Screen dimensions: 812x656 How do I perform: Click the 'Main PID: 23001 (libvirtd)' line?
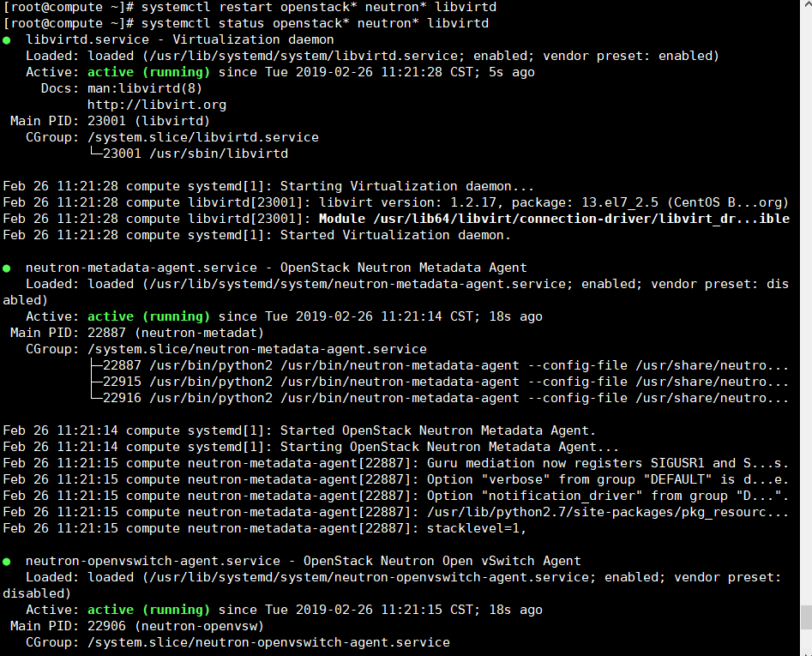pyautogui.click(x=110, y=121)
